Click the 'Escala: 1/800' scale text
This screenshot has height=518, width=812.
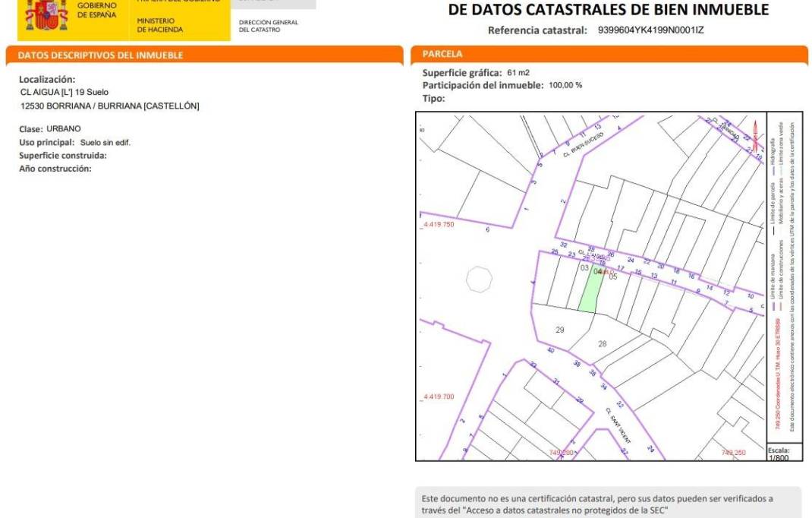(779, 453)
